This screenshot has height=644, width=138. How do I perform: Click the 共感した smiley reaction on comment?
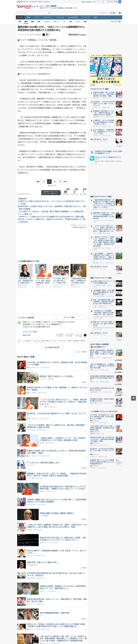pos(60,335)
